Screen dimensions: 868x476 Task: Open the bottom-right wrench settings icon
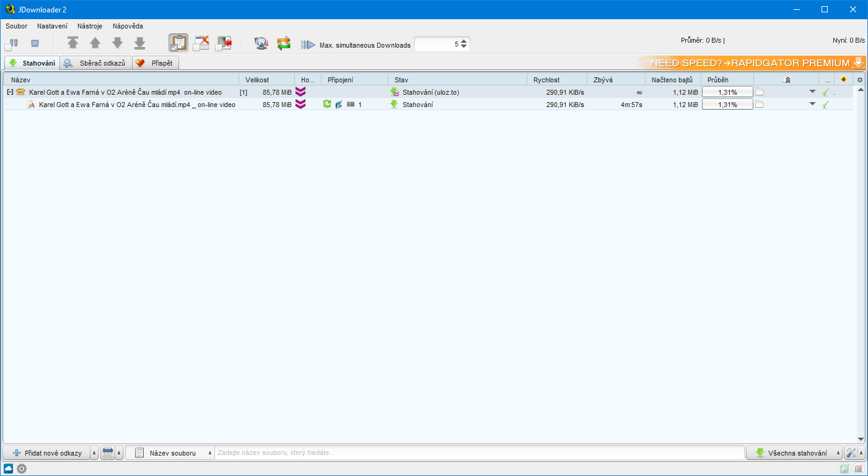click(851, 453)
